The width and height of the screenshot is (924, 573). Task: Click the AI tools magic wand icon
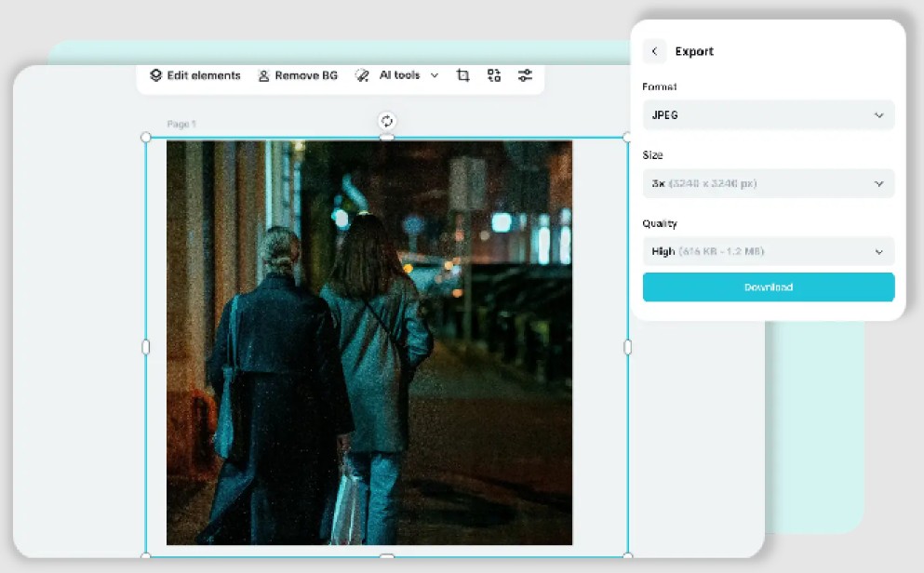[x=362, y=75]
